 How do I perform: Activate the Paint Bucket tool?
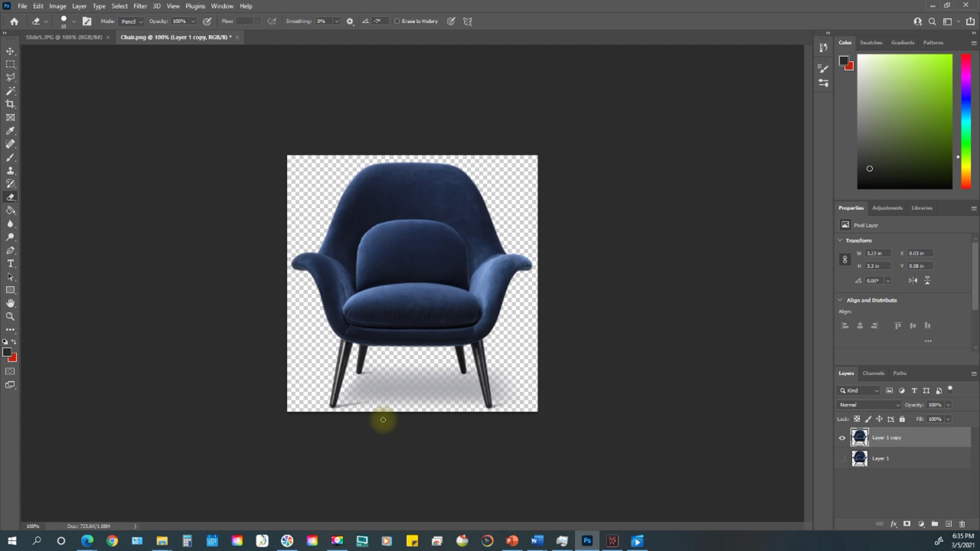coord(10,211)
